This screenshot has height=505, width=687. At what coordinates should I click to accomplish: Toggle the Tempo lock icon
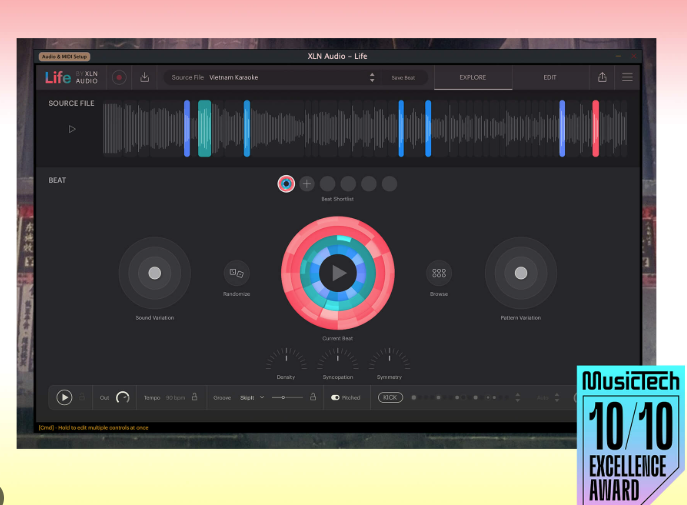pyautogui.click(x=195, y=397)
